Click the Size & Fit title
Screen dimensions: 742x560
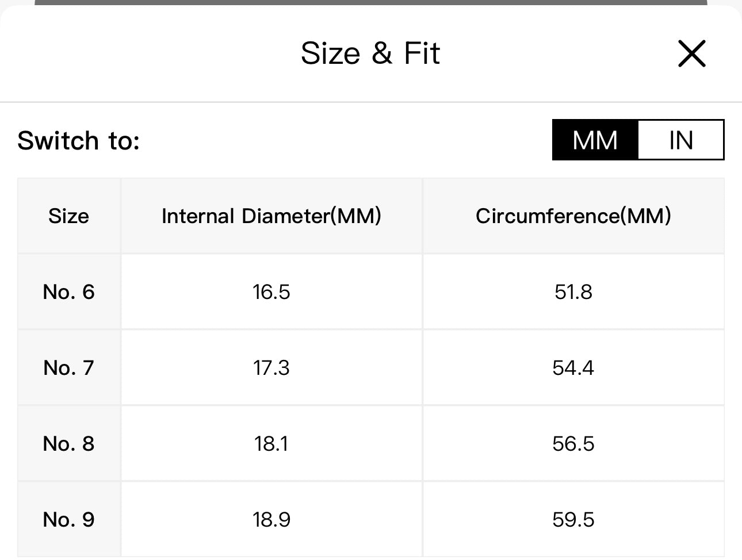click(x=370, y=53)
